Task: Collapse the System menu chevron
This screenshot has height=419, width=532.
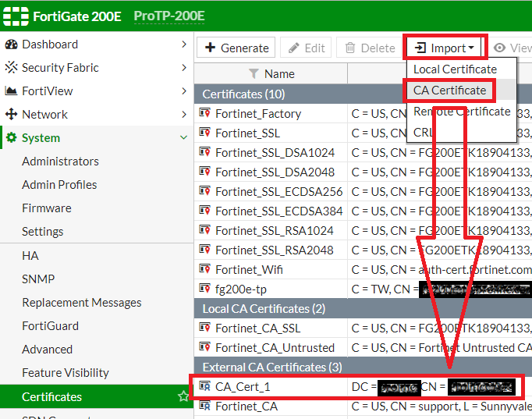Action: point(183,137)
